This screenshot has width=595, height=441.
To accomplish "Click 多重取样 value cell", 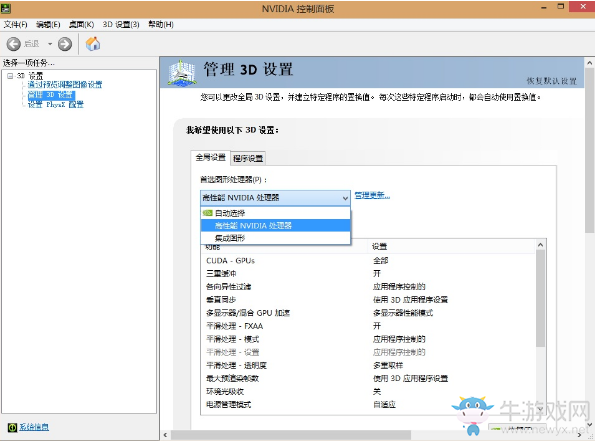I will click(x=388, y=365).
